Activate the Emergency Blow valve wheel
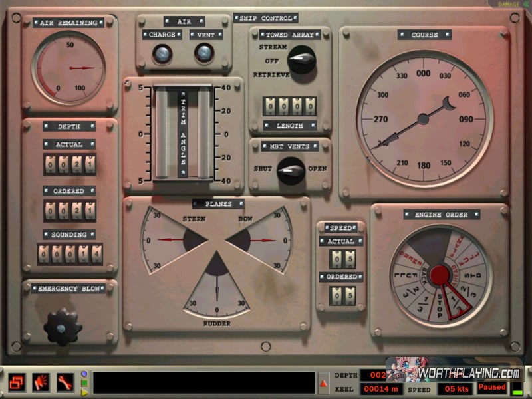This screenshot has height=399, width=532. 61,328
